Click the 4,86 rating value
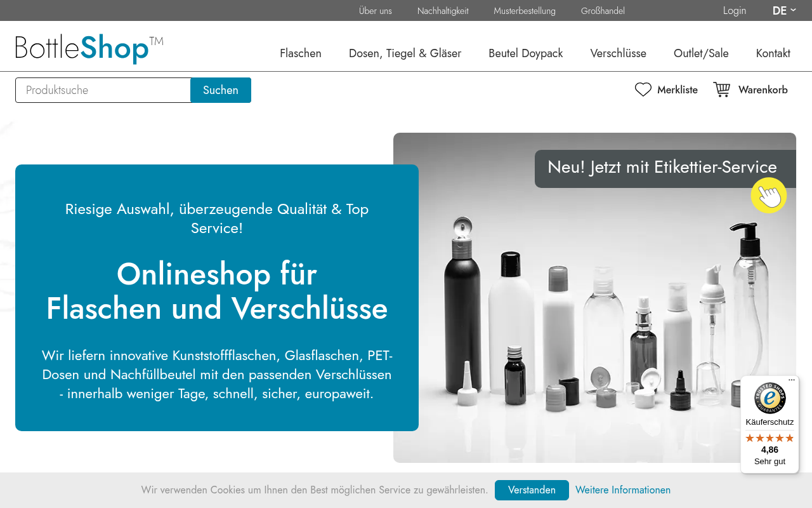The image size is (812, 508). 769,450
